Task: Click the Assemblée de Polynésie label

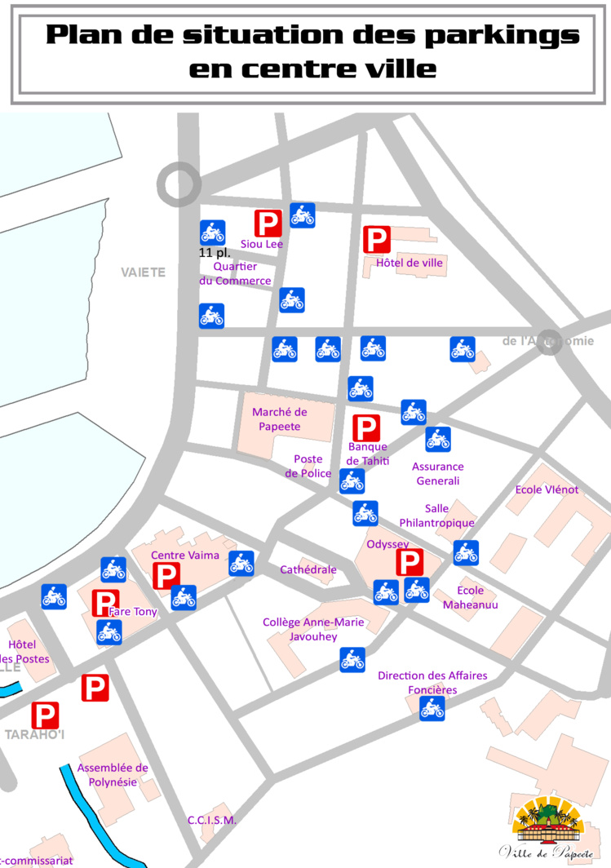Action: tap(113, 774)
